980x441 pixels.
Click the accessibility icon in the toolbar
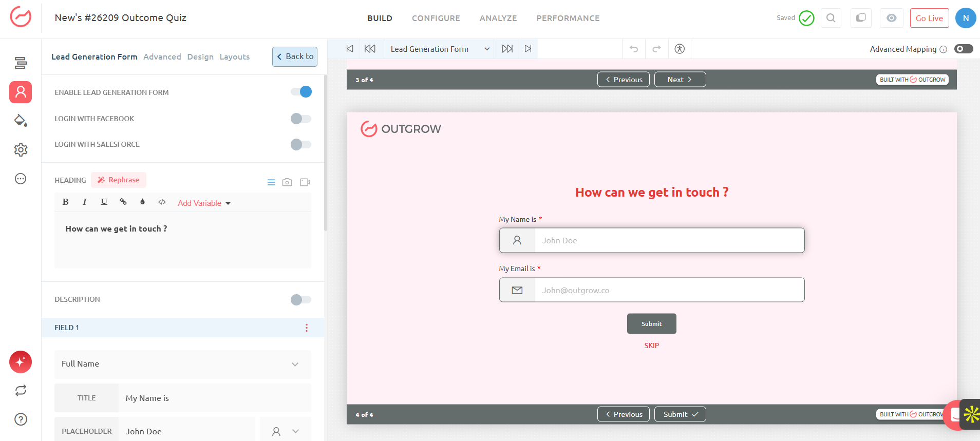coord(680,49)
